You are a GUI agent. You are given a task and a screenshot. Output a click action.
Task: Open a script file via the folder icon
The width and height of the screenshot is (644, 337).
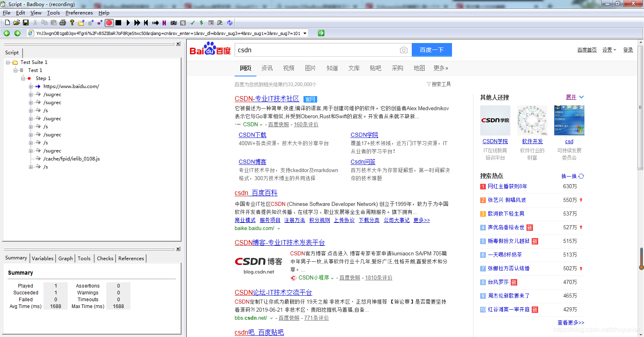pyautogui.click(x=17, y=23)
